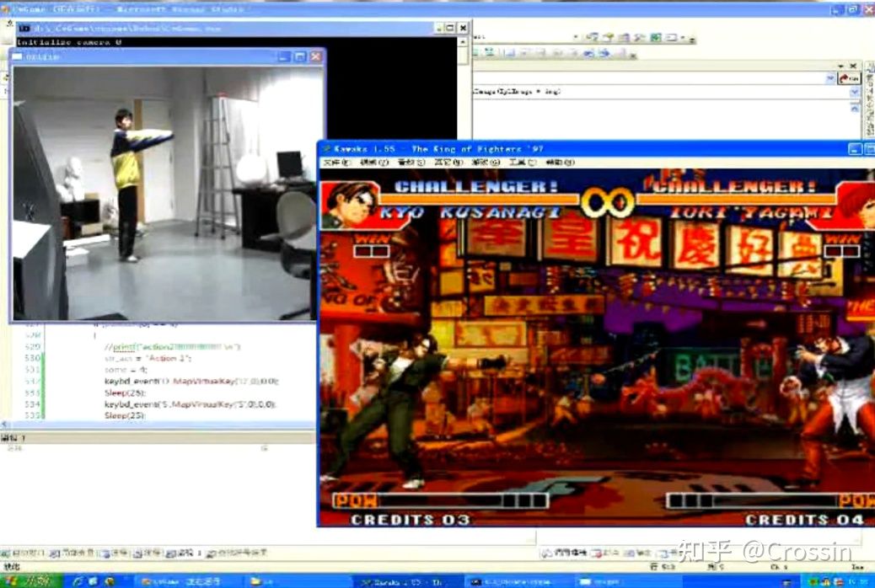The height and width of the screenshot is (588, 875).
Task: Open editor pane window-list dropdown arrow
Action: click(x=841, y=67)
